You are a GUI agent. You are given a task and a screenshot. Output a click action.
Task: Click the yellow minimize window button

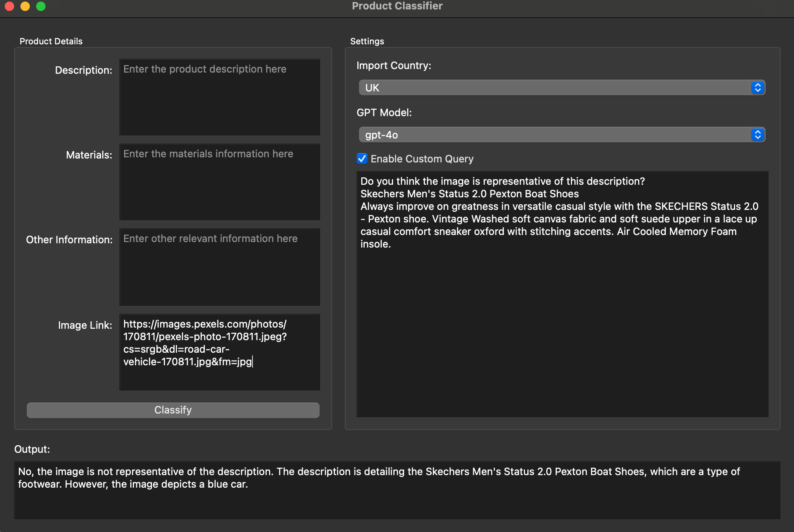(25, 6)
